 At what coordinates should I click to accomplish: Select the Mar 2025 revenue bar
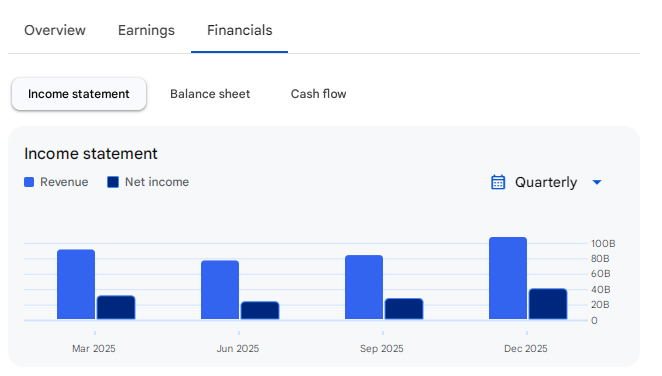click(x=76, y=284)
